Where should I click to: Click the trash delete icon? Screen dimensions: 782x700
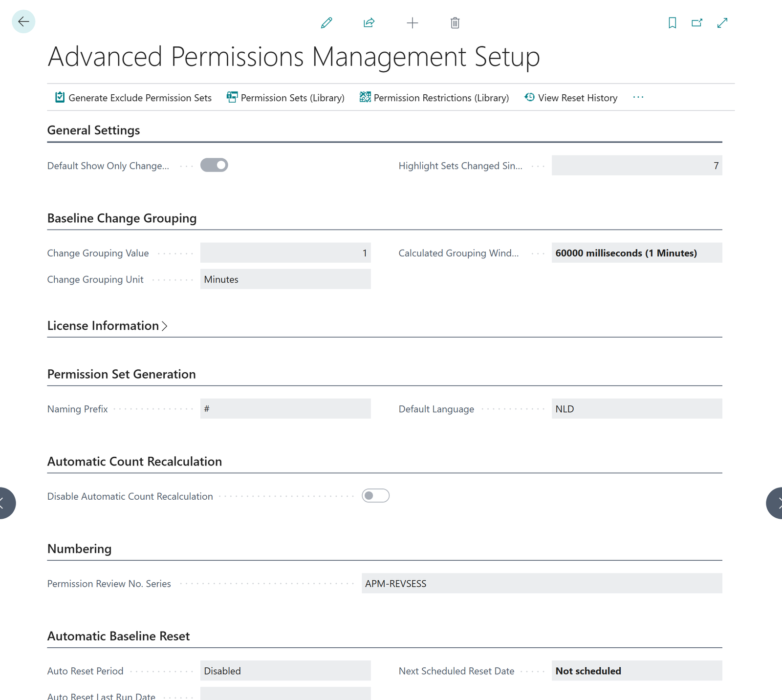pyautogui.click(x=455, y=23)
